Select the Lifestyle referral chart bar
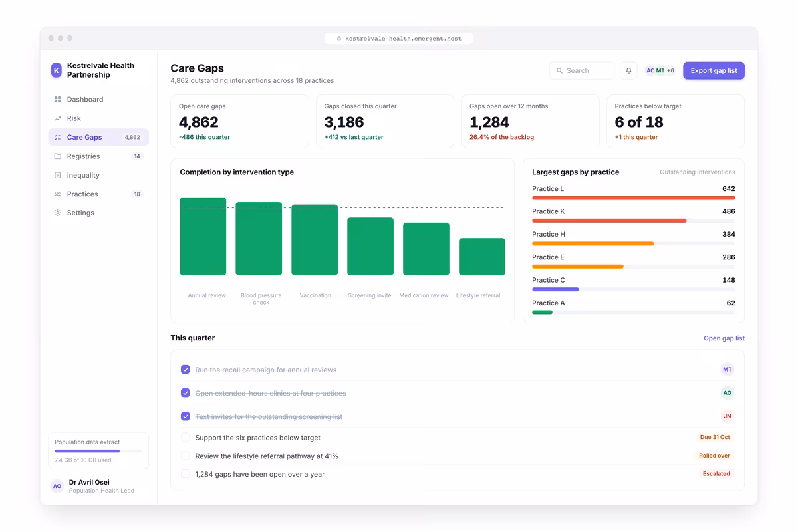Viewport: 798px width, 532px height. point(482,257)
